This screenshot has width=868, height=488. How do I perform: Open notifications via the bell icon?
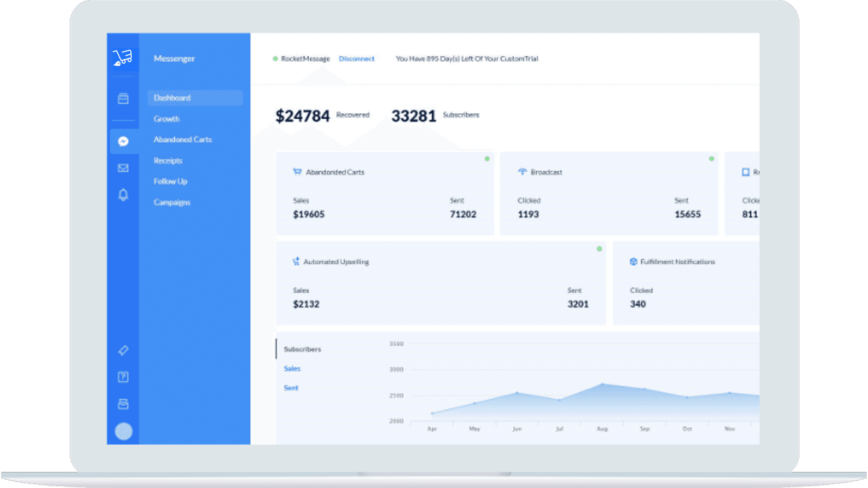(x=123, y=194)
